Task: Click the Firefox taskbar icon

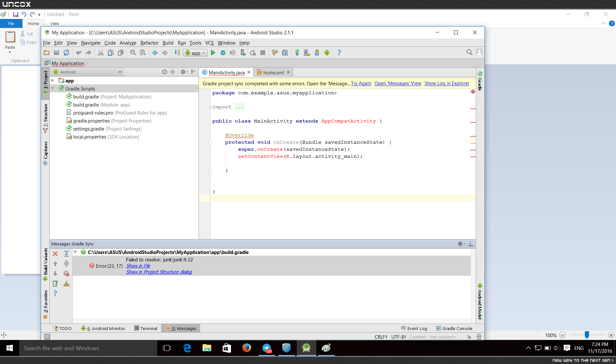Action: pos(247,348)
